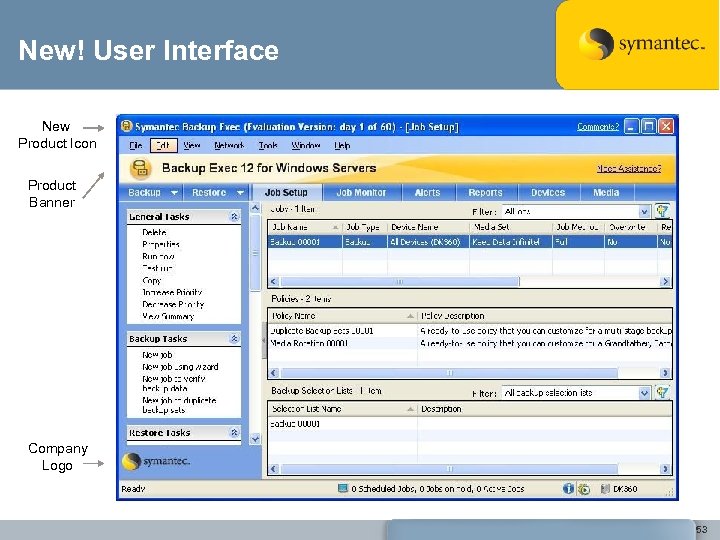
Task: Open the Edit menu
Action: (163, 146)
